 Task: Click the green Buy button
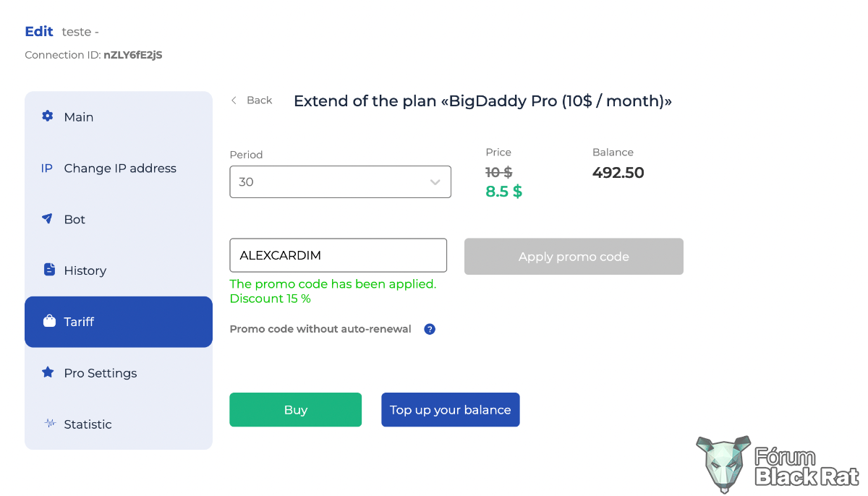click(x=295, y=410)
